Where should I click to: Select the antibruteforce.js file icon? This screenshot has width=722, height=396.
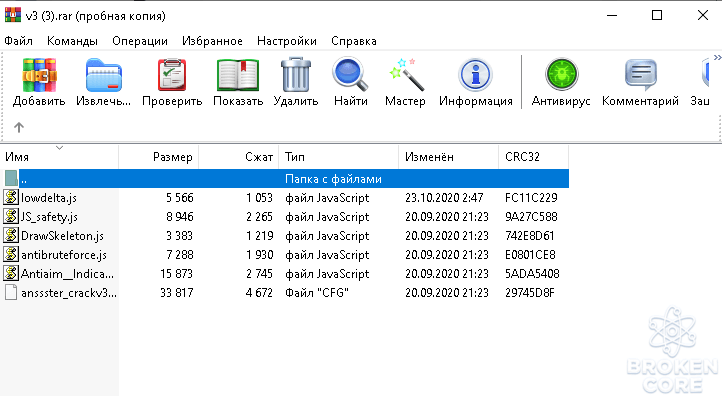[x=11, y=254]
